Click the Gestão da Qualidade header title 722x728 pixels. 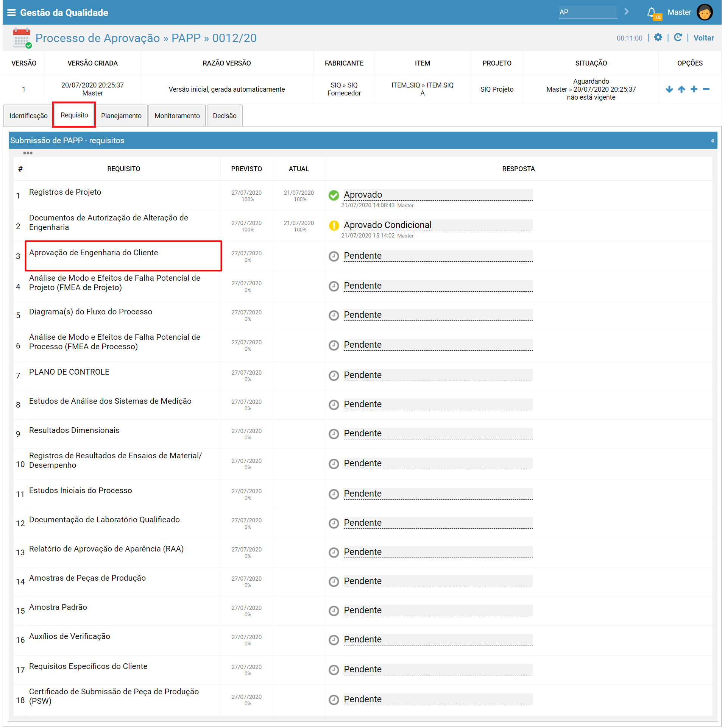click(x=64, y=12)
